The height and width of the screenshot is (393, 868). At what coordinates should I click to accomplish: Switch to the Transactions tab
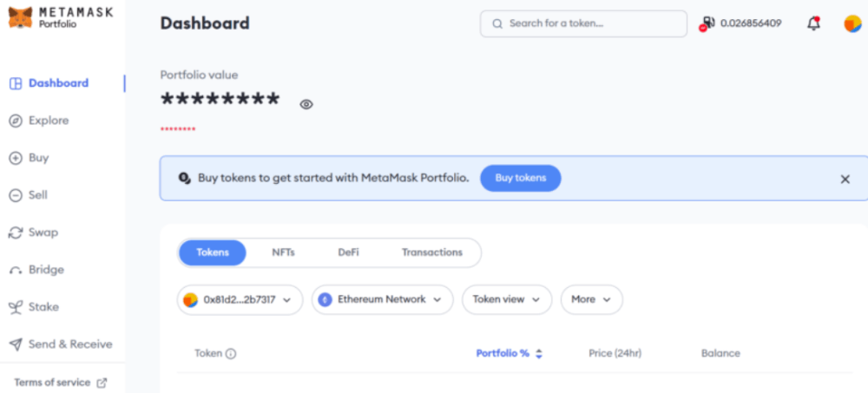[x=432, y=252]
